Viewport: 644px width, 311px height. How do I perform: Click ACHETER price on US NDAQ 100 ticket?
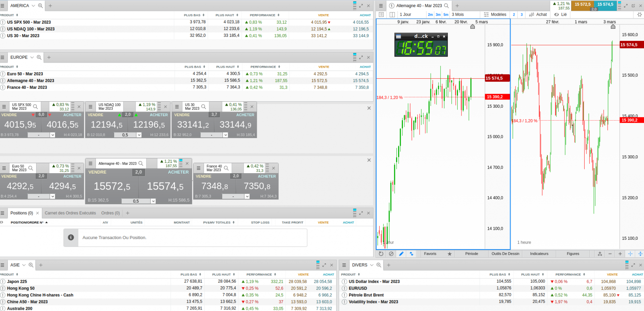[x=149, y=125]
